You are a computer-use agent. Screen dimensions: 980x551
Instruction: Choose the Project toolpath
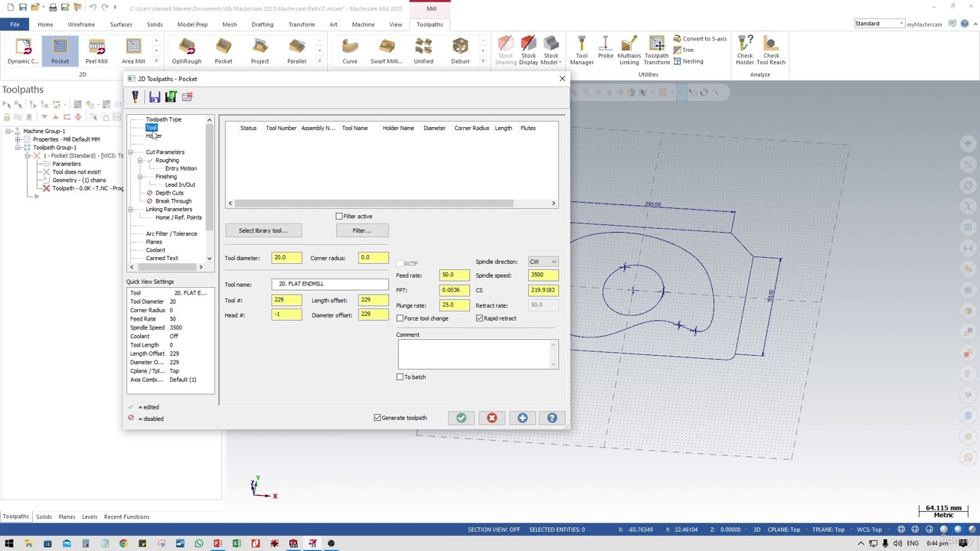tap(260, 51)
